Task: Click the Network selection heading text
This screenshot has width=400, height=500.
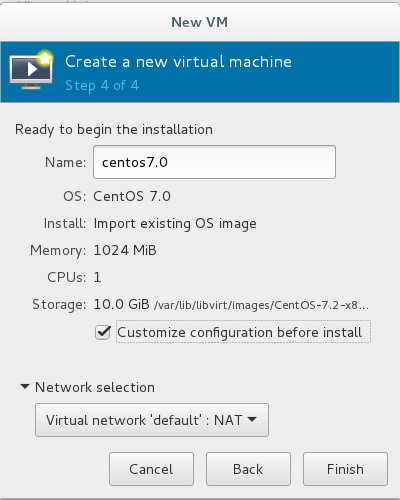Action: point(95,387)
